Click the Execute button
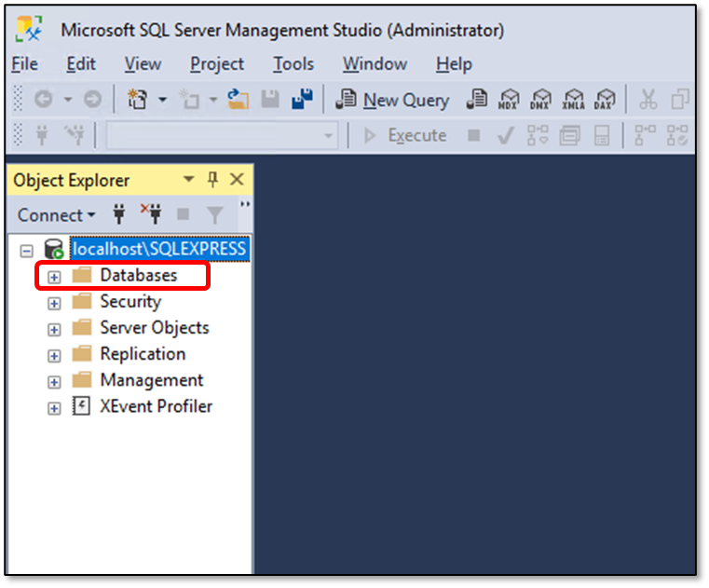The width and height of the screenshot is (709, 588). (405, 135)
